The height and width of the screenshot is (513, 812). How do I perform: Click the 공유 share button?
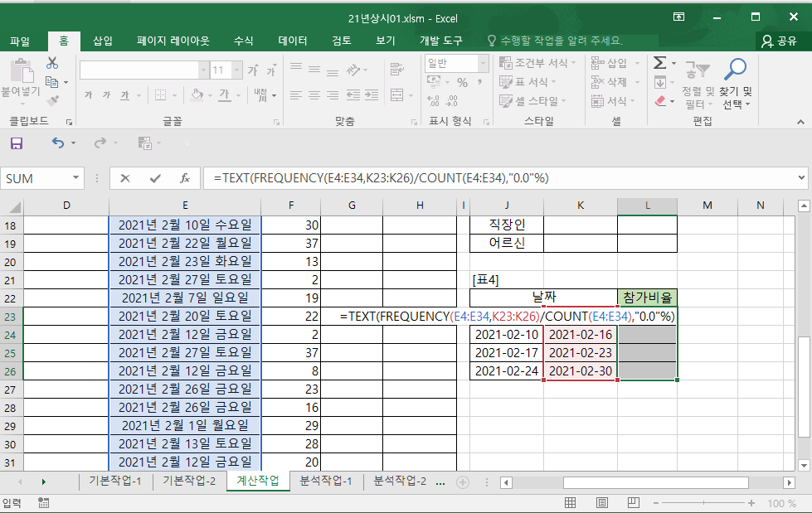coord(778,41)
